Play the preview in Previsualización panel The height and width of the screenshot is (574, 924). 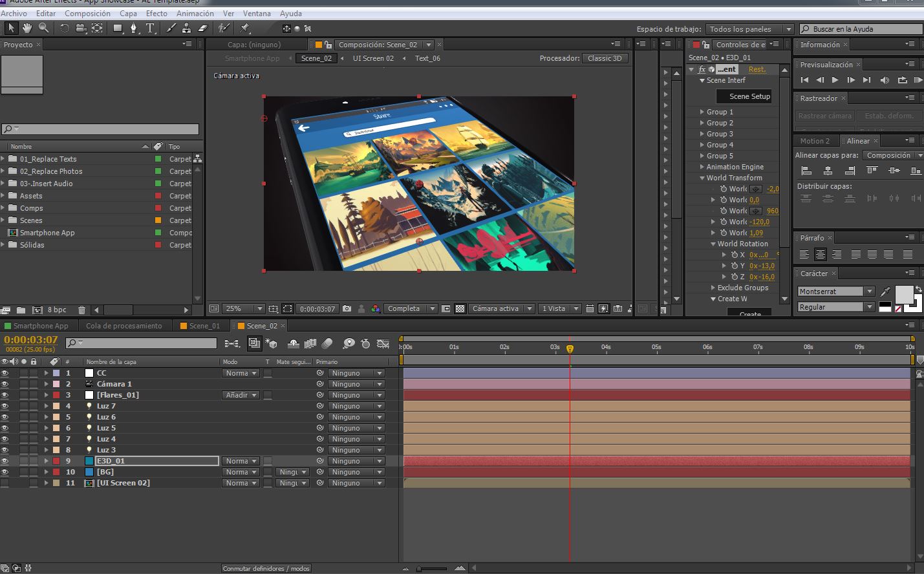835,80
